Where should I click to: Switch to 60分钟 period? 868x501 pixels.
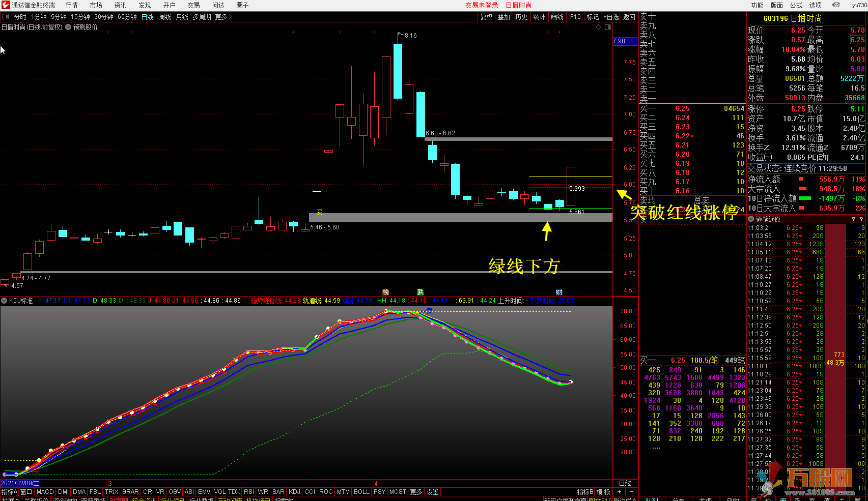pos(127,17)
